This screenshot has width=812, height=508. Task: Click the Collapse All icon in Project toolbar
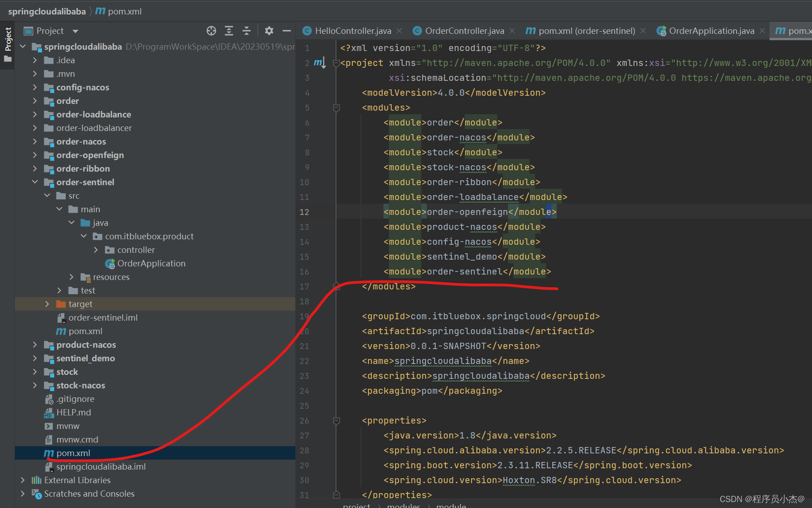tap(247, 31)
